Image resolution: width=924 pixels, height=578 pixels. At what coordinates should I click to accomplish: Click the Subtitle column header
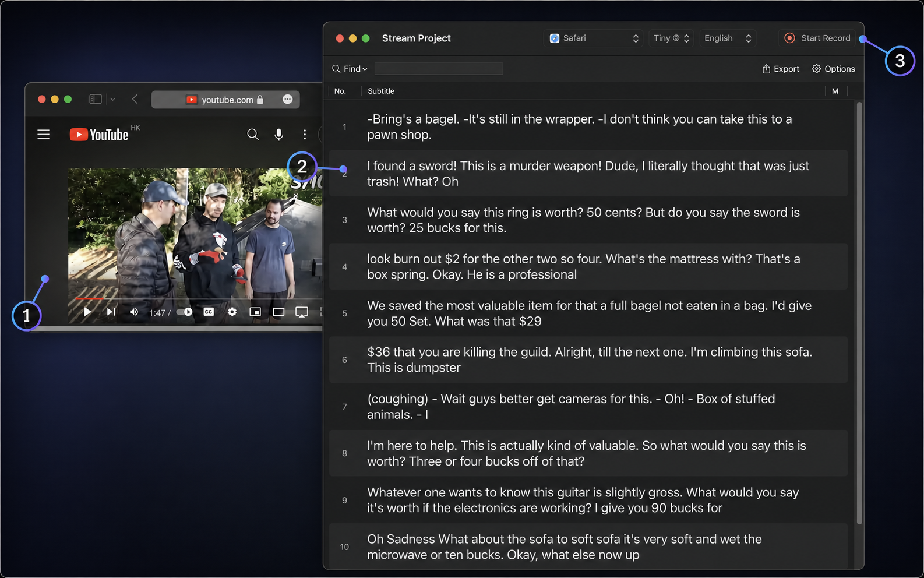click(x=381, y=91)
